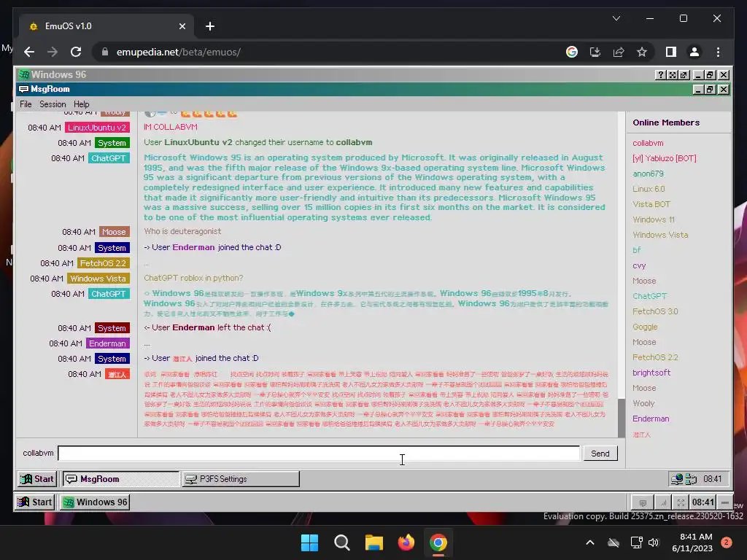Open the Session menu
The width and height of the screenshot is (747, 560).
(53, 104)
